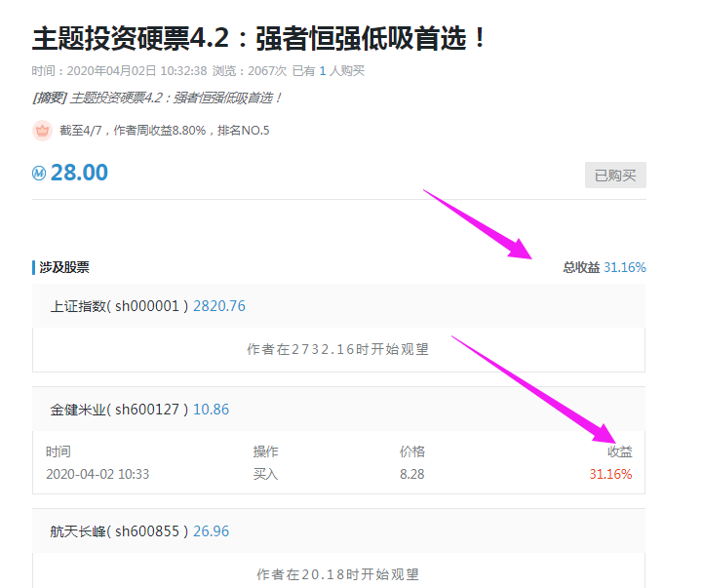Open the 金健米业 sh600127 stock row
The height and width of the screenshot is (588, 702).
(338, 410)
